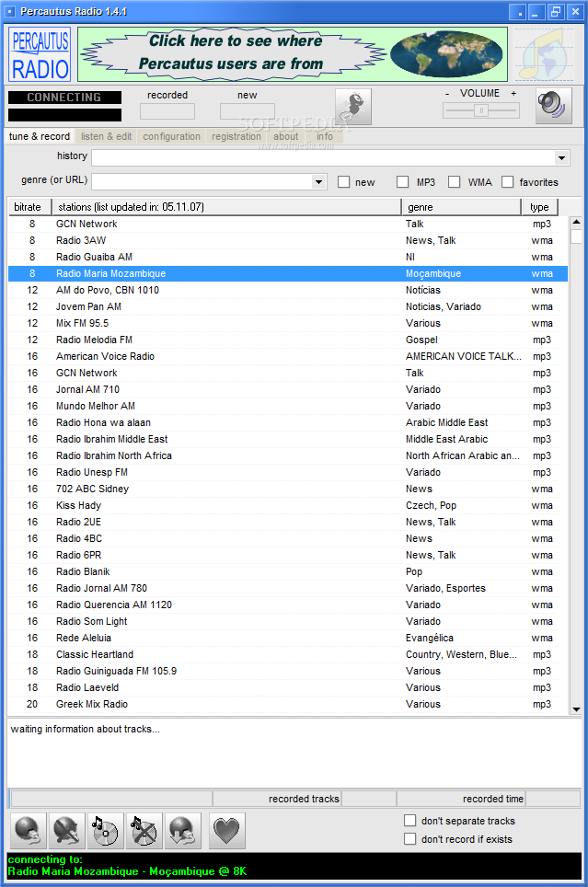The image size is (588, 887).
Task: Click the history input field
Action: (x=323, y=158)
